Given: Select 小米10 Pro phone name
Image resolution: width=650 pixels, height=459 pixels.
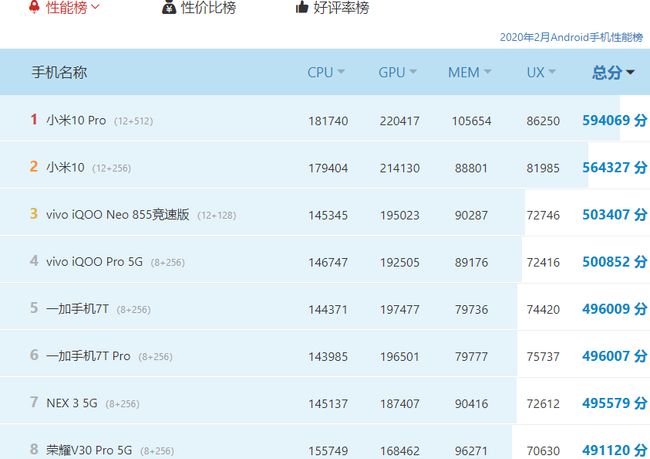Looking at the screenshot, I should [x=76, y=120].
